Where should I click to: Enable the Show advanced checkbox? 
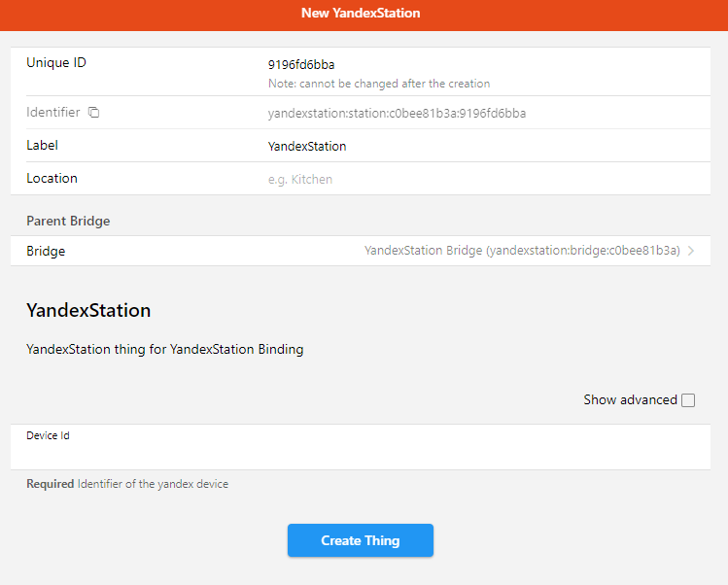click(x=688, y=400)
